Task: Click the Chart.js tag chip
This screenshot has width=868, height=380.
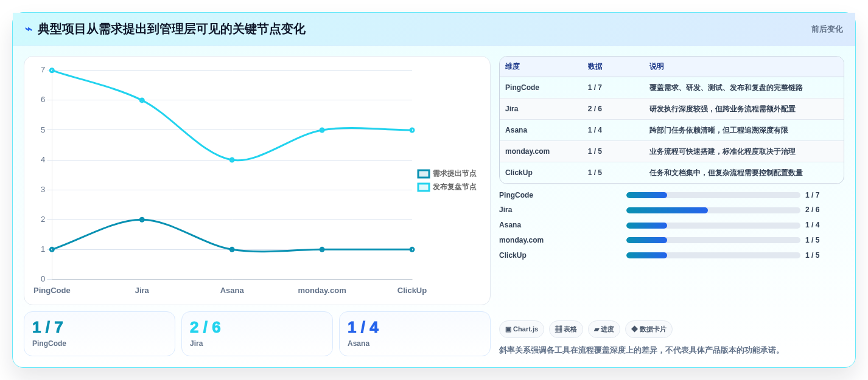Action: 522,330
